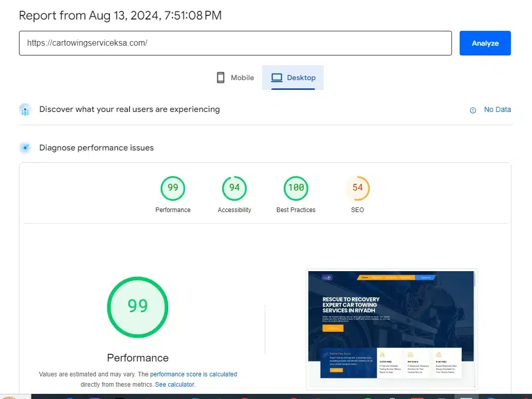Select the small Performance 99 score gauge
The height and width of the screenshot is (399, 532).
[x=173, y=188]
